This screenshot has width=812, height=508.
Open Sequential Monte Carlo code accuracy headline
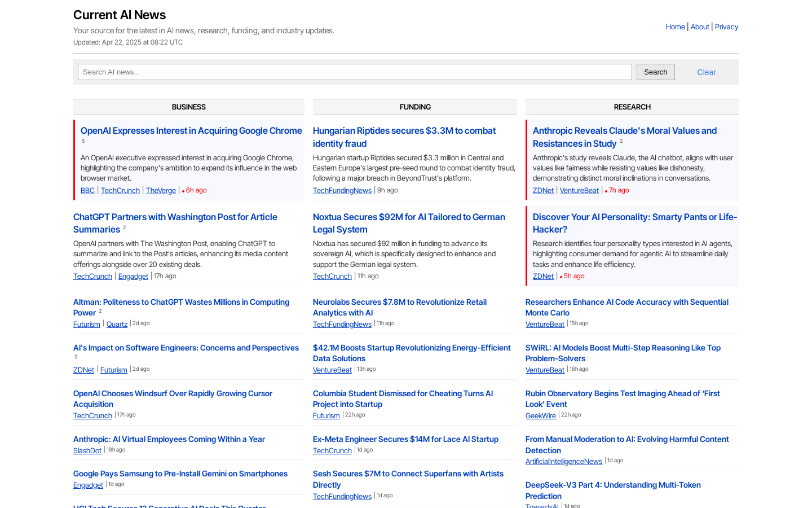click(x=627, y=307)
